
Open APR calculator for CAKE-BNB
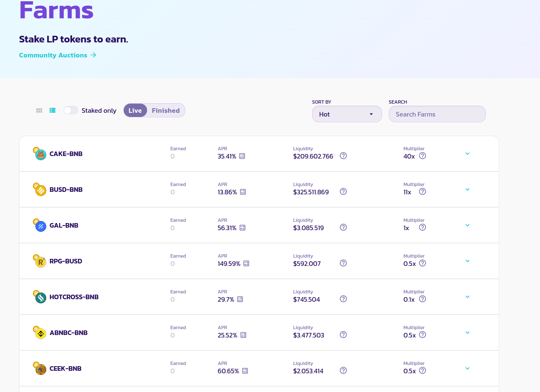242,156
